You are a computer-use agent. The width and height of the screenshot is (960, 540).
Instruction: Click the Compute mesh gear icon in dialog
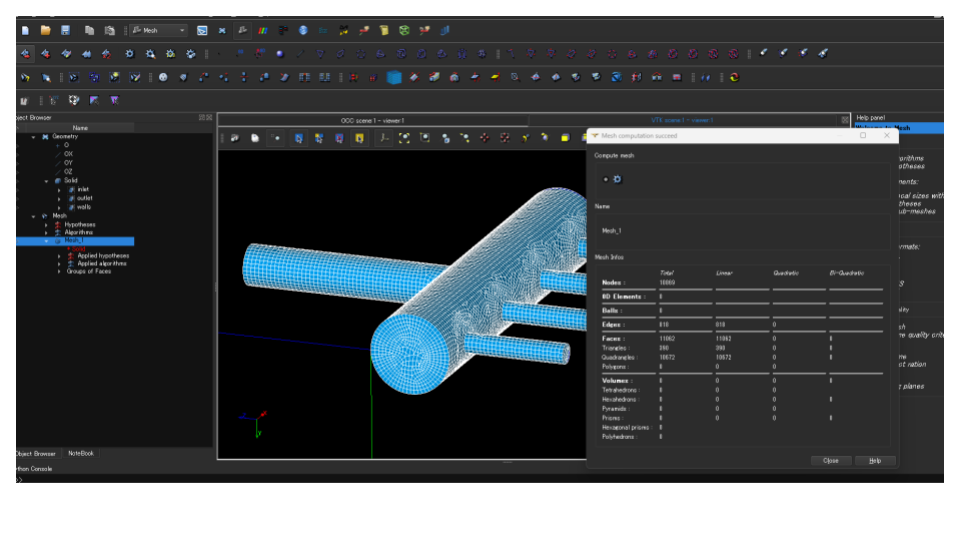tap(617, 179)
